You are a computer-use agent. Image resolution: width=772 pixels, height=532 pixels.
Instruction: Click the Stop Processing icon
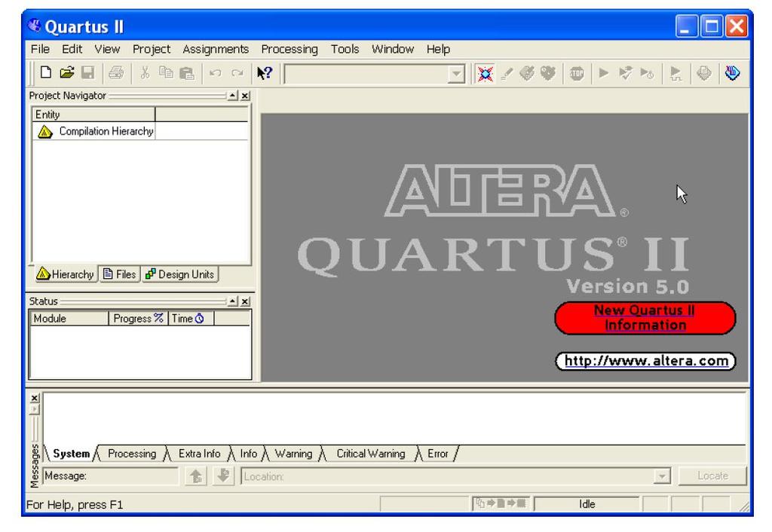(577, 74)
